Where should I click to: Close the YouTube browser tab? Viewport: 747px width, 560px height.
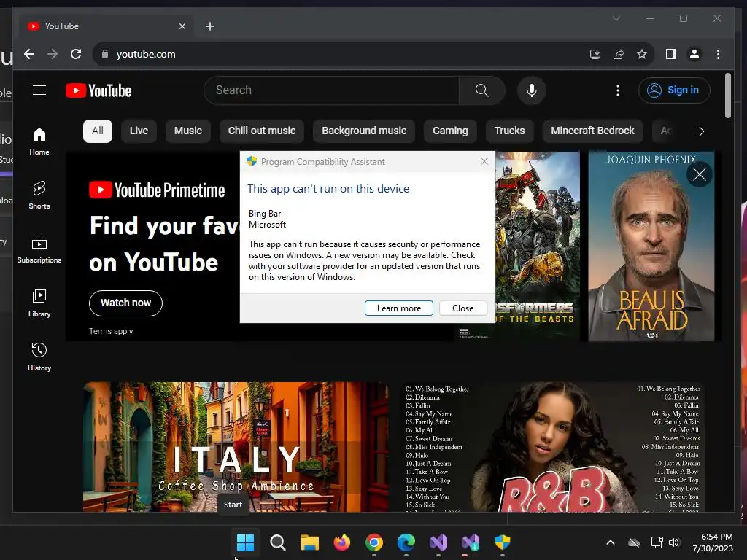(182, 26)
